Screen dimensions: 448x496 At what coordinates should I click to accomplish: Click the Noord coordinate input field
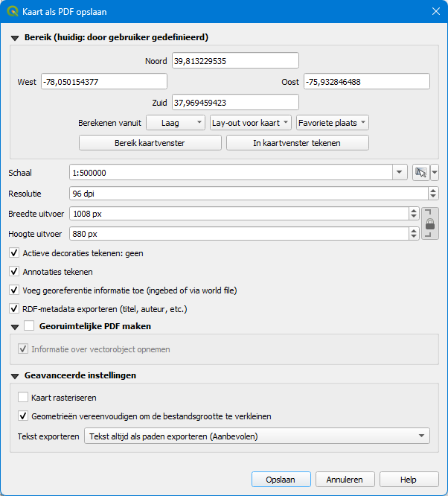coord(234,60)
